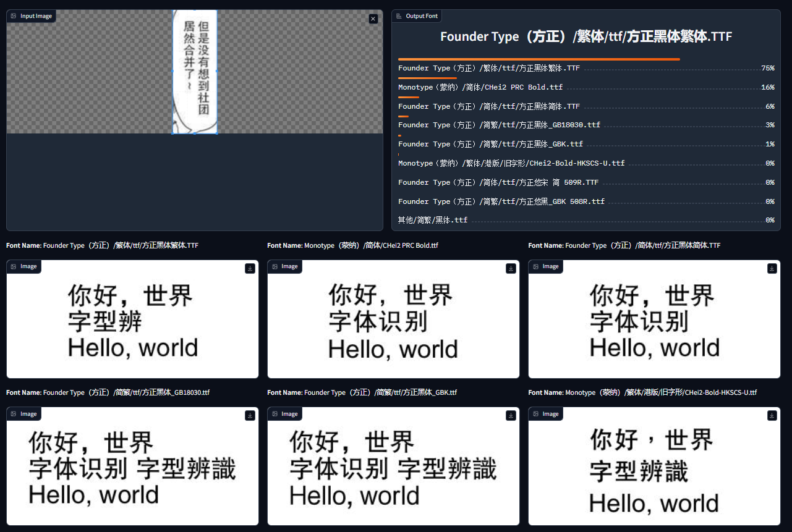Open the 方正黑体简体.TTF sample preview
Screen dimensions: 792x532
click(x=654, y=319)
